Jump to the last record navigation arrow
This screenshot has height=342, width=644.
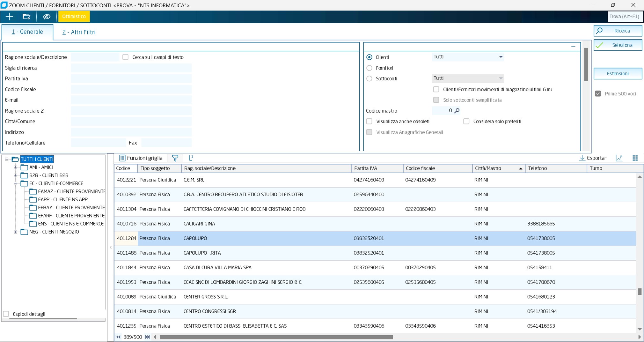click(x=148, y=337)
